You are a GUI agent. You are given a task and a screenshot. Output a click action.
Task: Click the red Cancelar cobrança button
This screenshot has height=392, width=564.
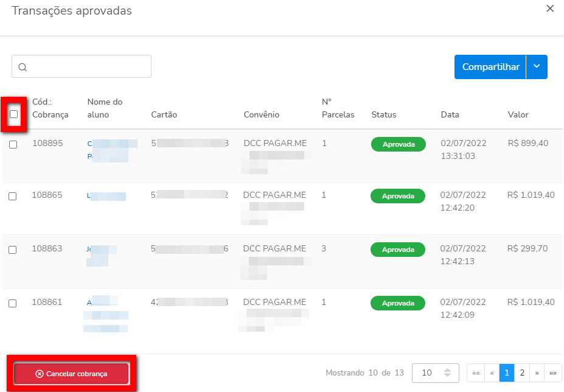click(71, 374)
